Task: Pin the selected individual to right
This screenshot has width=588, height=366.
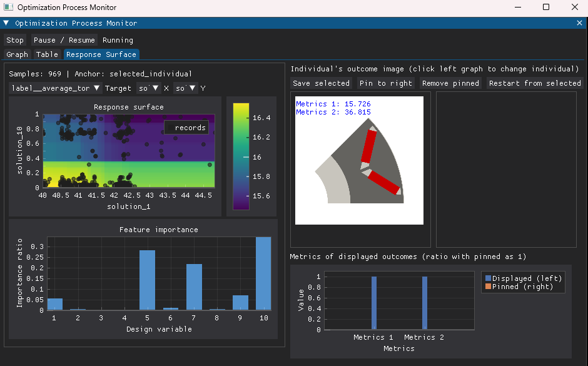Action: (385, 83)
